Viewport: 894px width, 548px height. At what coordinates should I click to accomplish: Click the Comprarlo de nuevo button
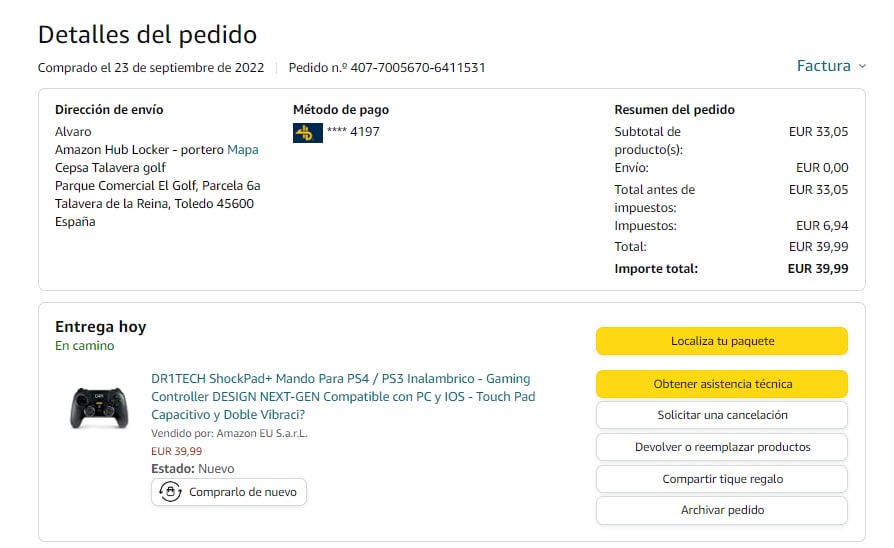229,492
